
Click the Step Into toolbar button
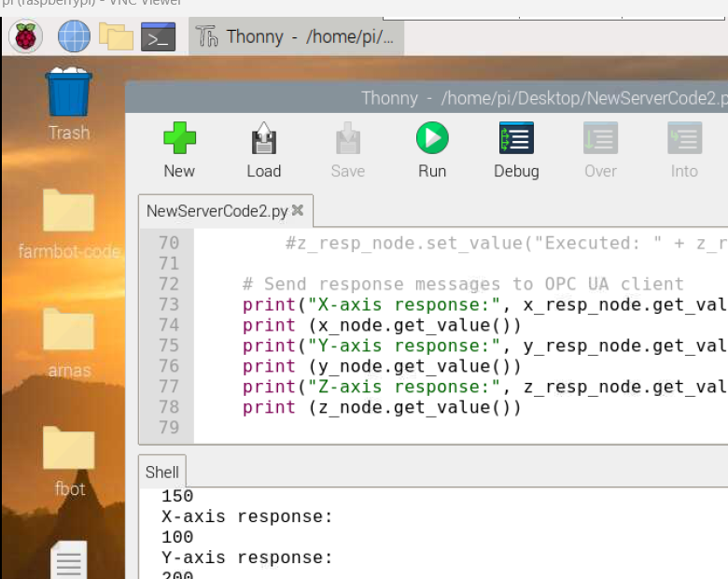(684, 150)
